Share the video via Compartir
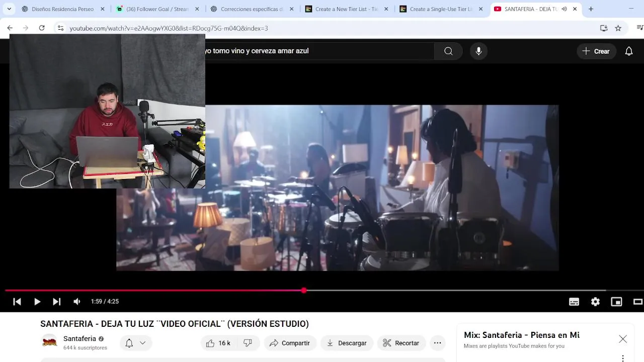Viewport: 644px width, 362px height. click(290, 343)
